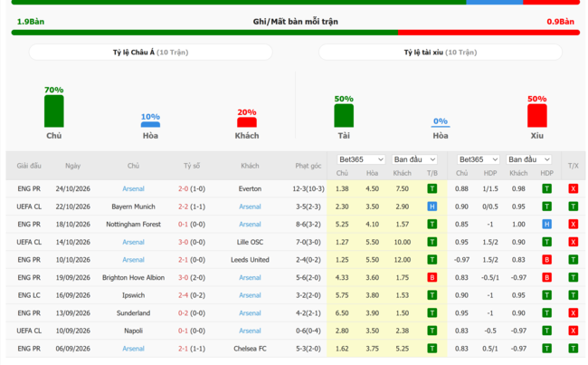The width and height of the screenshot is (588, 365).
Task: Click the green T badge in Bayern Munich's T/X column
Action: [573, 207]
